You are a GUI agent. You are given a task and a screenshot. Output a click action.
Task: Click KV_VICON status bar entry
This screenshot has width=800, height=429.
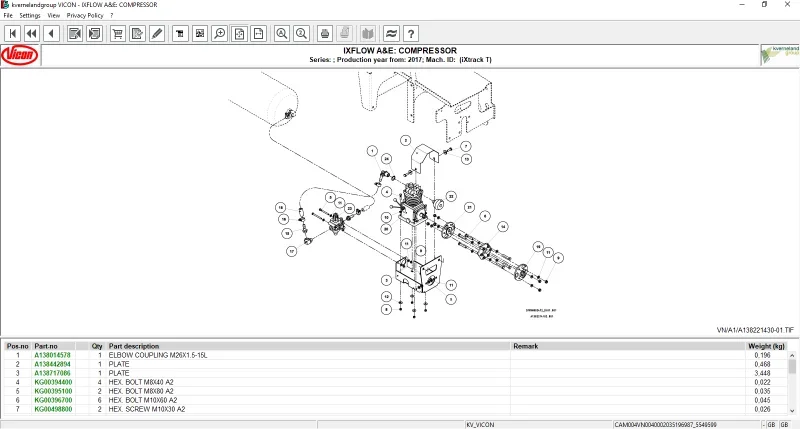(480, 424)
